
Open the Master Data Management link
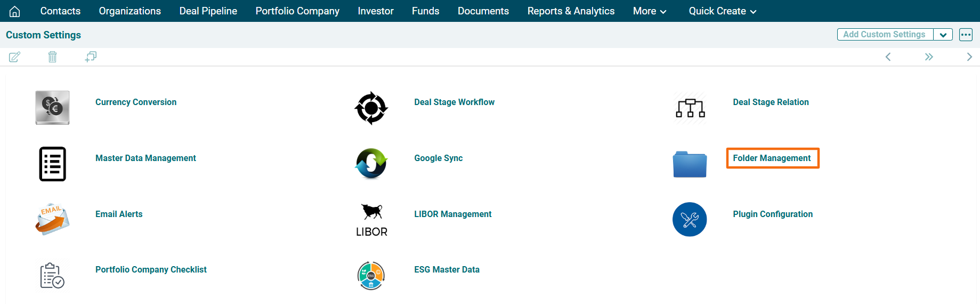pos(145,158)
